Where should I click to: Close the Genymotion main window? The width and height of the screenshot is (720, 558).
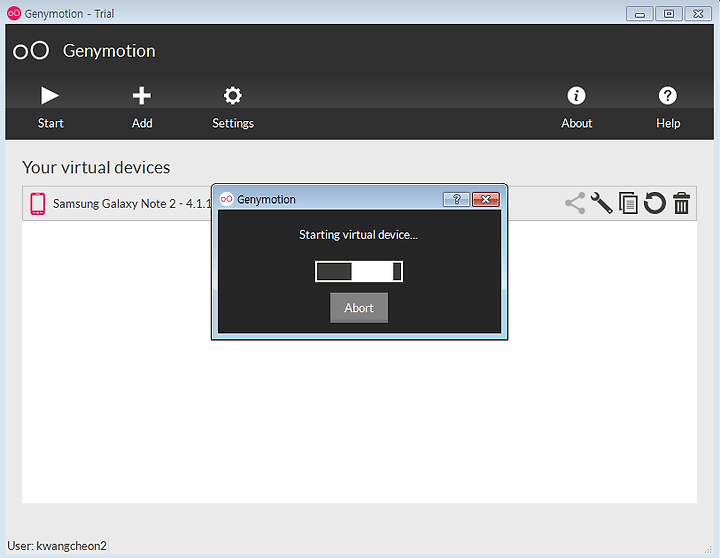pos(698,14)
